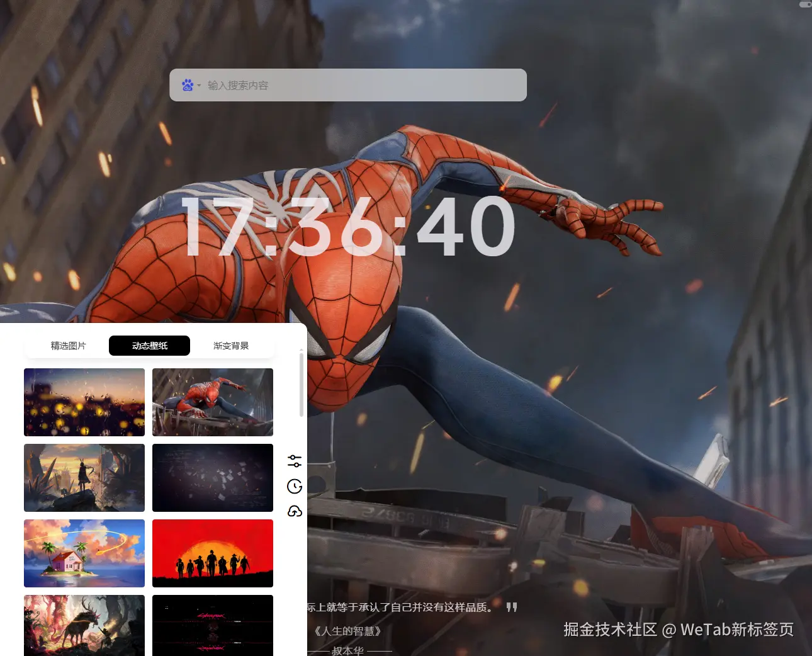Click the Baidu search engine paw icon
The image size is (812, 656).
point(188,85)
